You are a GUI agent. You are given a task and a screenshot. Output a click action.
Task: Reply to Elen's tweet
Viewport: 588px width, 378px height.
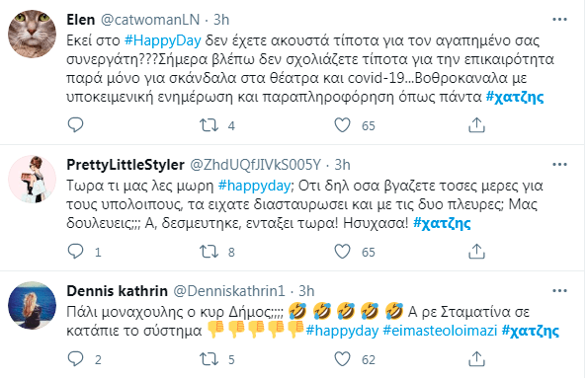pos(75,124)
